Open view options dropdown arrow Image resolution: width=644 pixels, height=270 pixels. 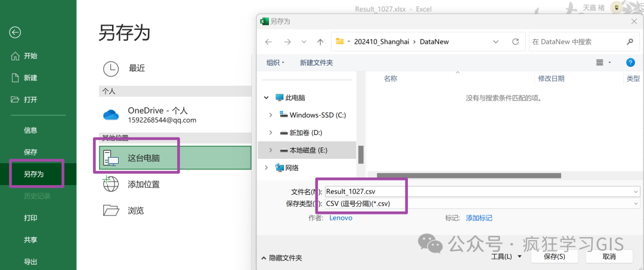[610, 63]
